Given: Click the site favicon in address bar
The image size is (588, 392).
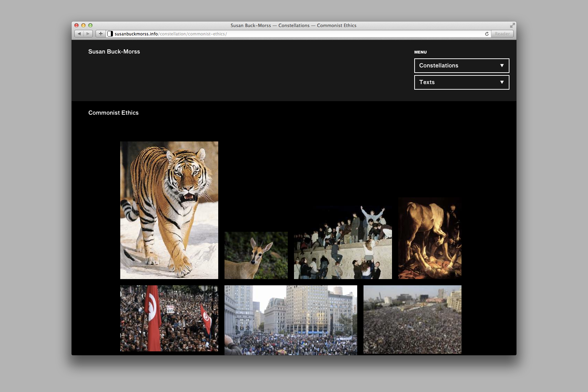Looking at the screenshot, I should (x=110, y=34).
